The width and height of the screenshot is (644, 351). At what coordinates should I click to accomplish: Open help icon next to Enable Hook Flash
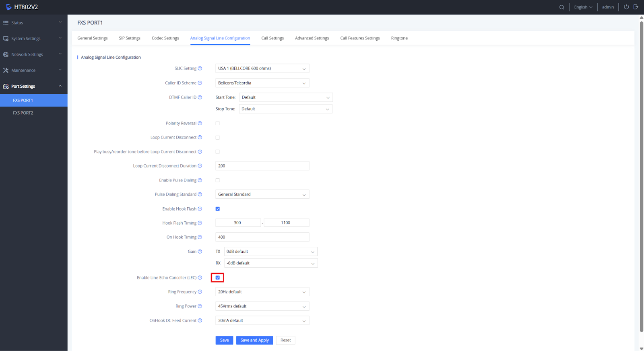point(200,209)
